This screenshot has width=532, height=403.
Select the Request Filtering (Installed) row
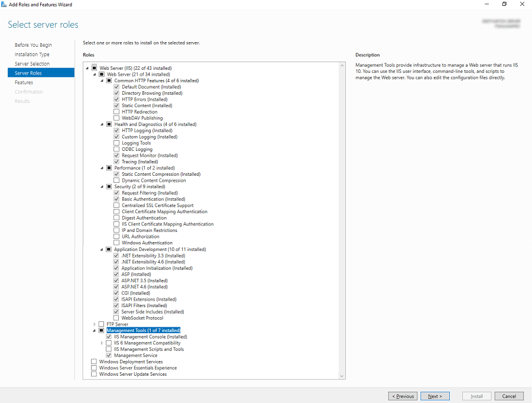(150, 193)
